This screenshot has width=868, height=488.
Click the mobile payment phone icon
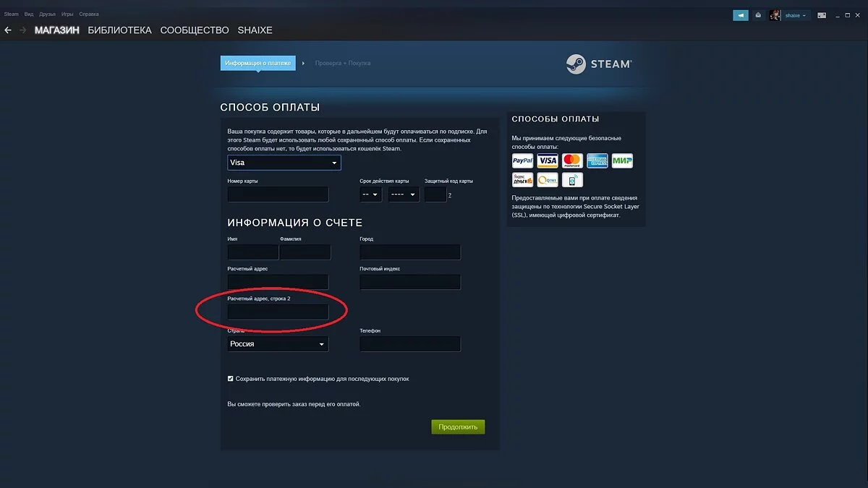click(x=572, y=180)
